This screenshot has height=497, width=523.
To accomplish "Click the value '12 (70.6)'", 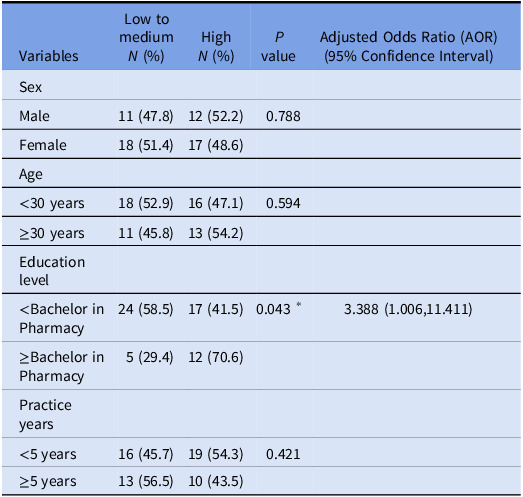I will tap(216, 357).
